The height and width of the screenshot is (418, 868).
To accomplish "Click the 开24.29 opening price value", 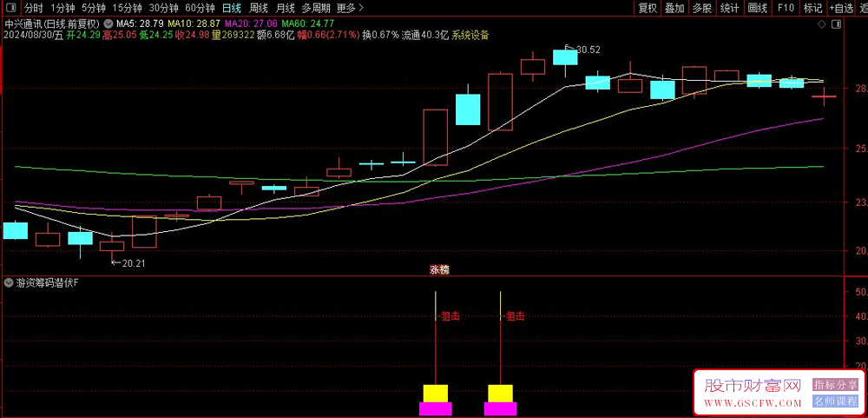I will (84, 35).
